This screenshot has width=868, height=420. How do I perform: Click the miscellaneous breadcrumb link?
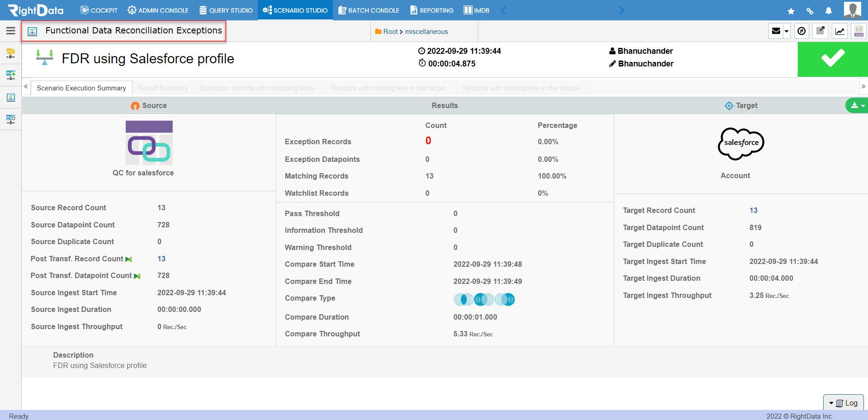(427, 32)
